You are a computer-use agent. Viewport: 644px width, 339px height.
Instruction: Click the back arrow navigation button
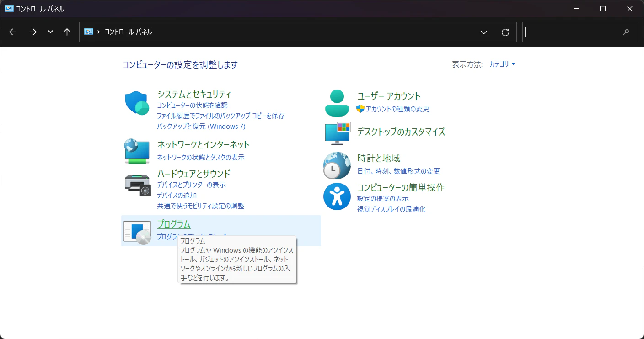[13, 32]
